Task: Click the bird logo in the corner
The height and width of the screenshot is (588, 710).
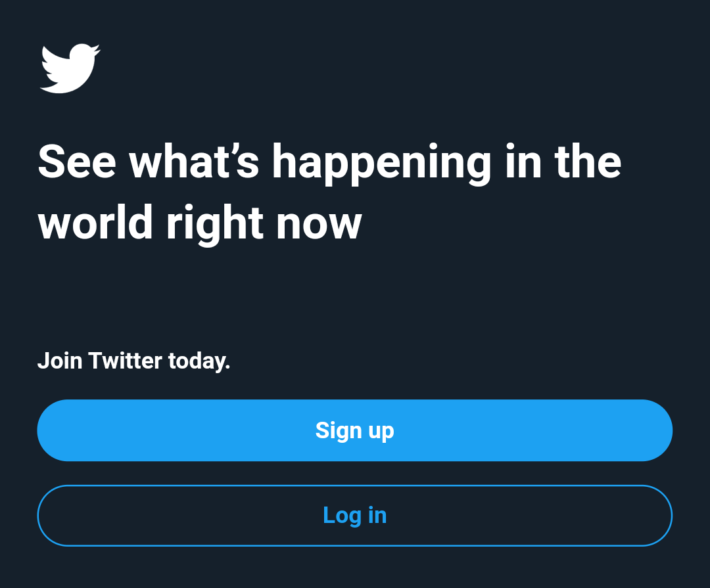Action: pos(70,68)
